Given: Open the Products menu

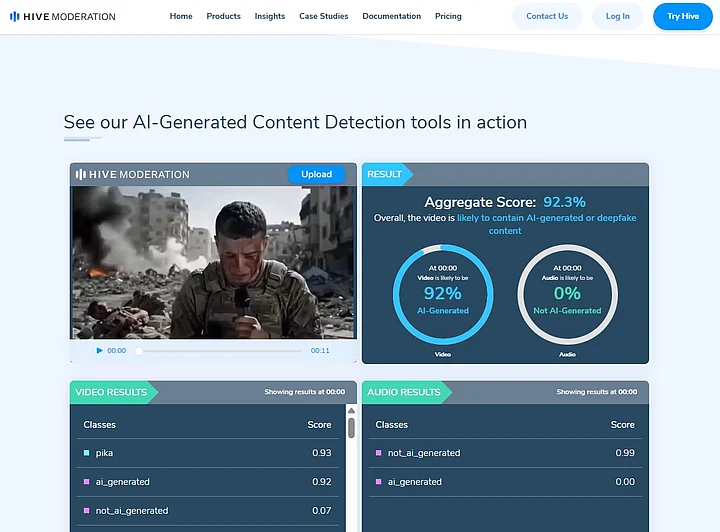Looking at the screenshot, I should click(223, 17).
